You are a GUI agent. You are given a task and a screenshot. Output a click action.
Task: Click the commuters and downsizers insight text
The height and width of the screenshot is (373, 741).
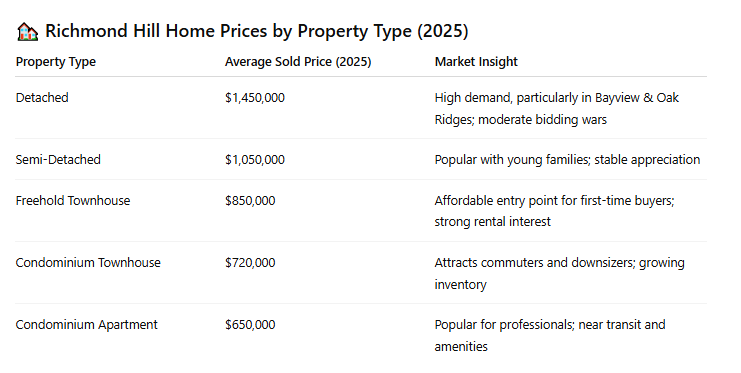560,273
